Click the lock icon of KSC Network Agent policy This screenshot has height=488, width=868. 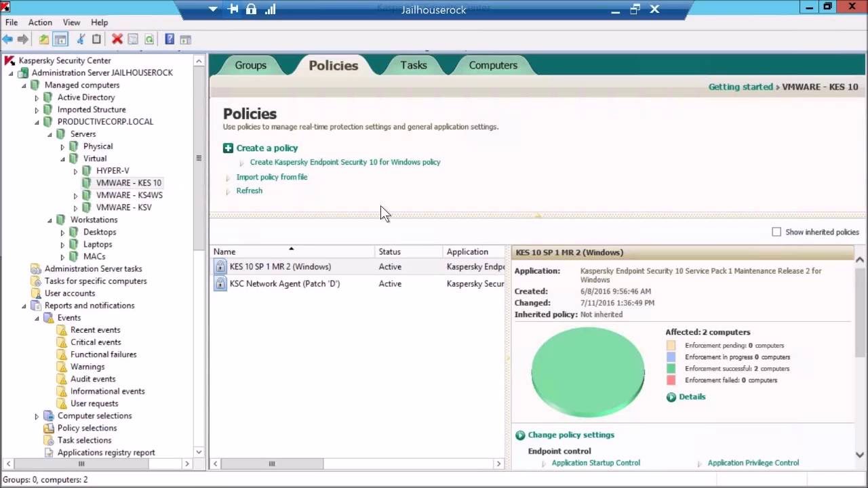coord(220,283)
